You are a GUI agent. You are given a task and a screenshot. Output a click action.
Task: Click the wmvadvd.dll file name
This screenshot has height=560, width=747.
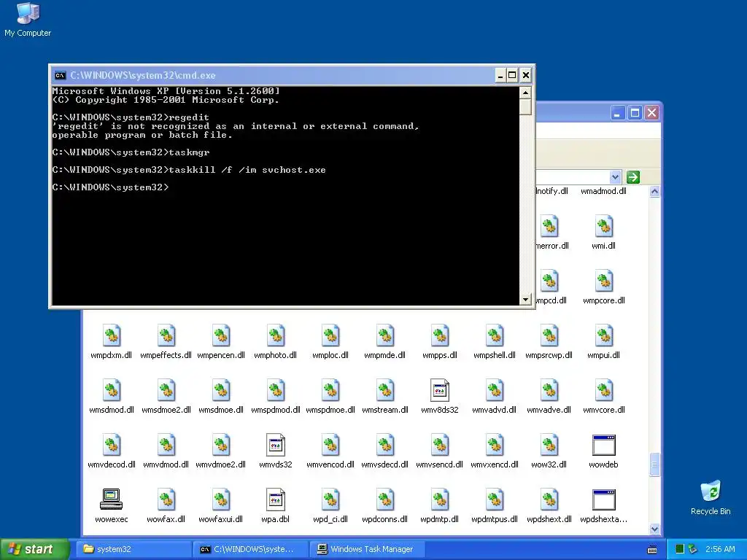(x=495, y=410)
